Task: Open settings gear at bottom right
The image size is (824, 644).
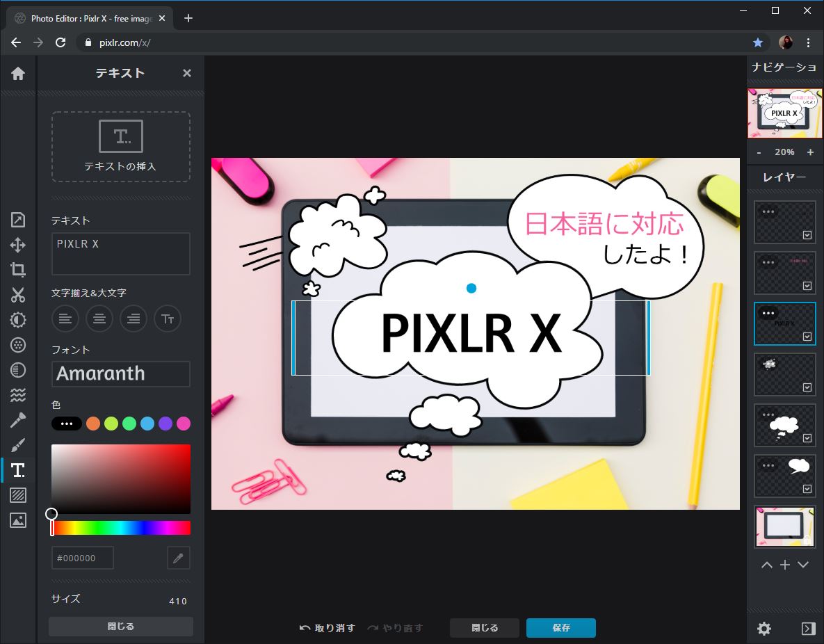Action: pyautogui.click(x=764, y=628)
